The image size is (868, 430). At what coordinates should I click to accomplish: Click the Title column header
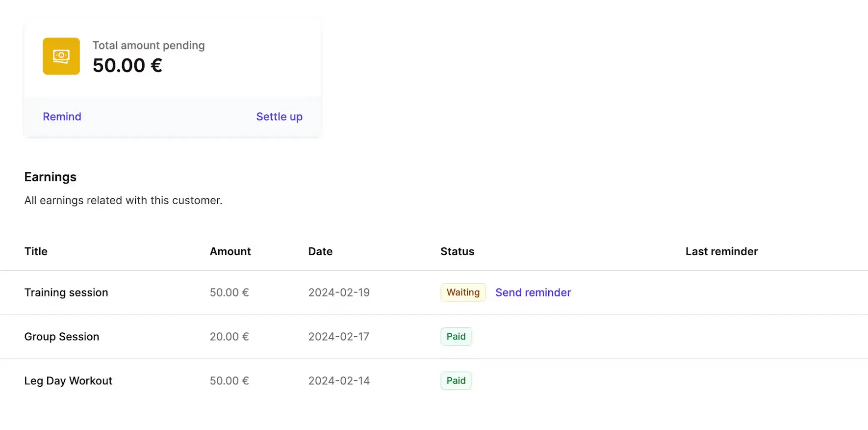(36, 251)
